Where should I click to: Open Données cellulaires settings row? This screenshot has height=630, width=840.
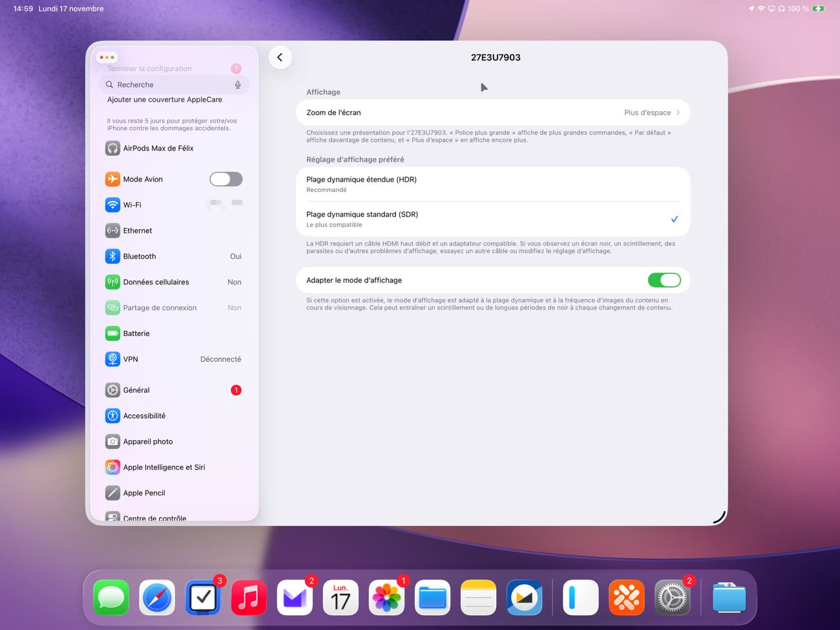173,282
